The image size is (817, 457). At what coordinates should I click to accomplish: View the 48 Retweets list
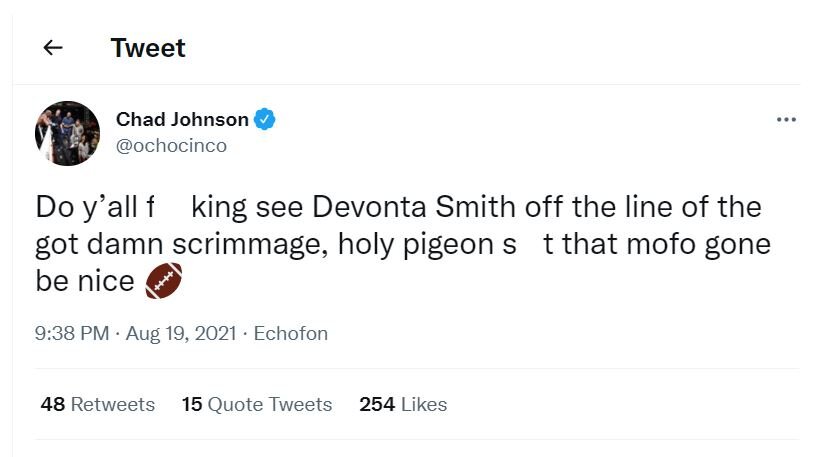(x=98, y=404)
